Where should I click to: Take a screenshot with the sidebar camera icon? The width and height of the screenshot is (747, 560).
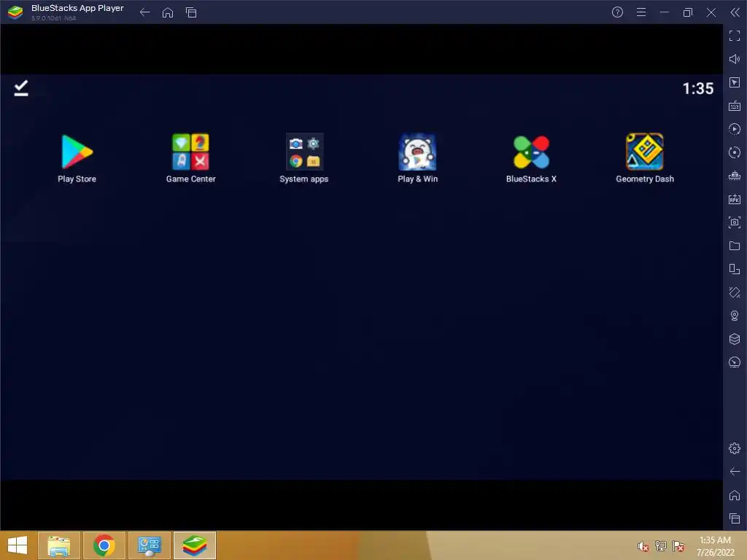click(x=735, y=222)
